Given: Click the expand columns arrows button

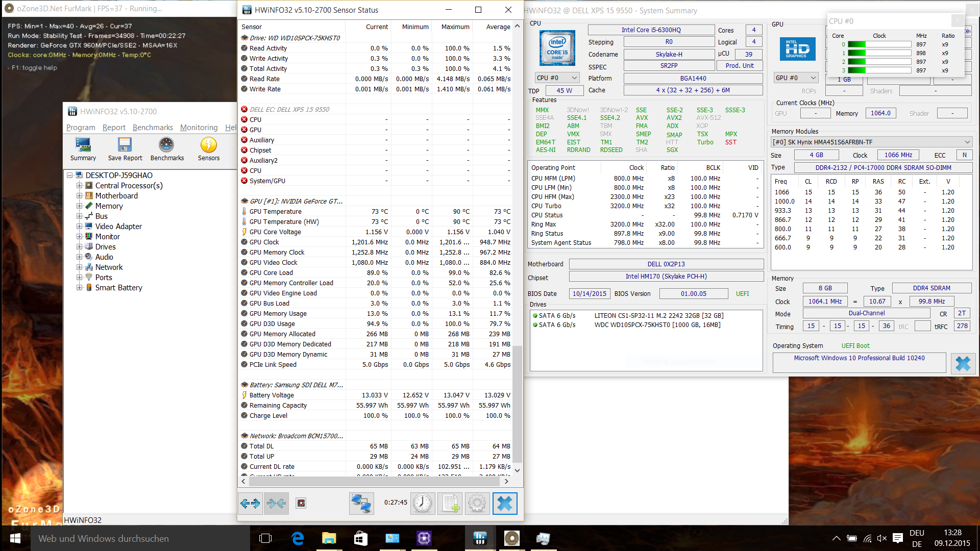Looking at the screenshot, I should pyautogui.click(x=251, y=504).
